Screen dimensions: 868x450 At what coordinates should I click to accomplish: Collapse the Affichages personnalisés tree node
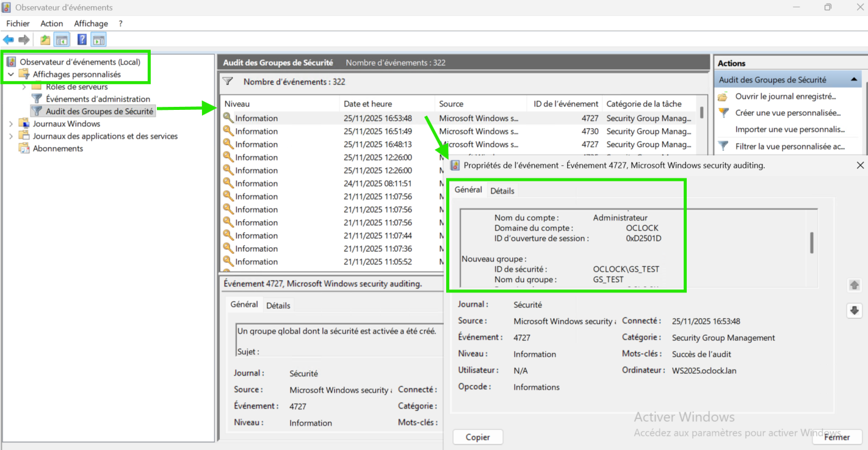click(x=11, y=74)
